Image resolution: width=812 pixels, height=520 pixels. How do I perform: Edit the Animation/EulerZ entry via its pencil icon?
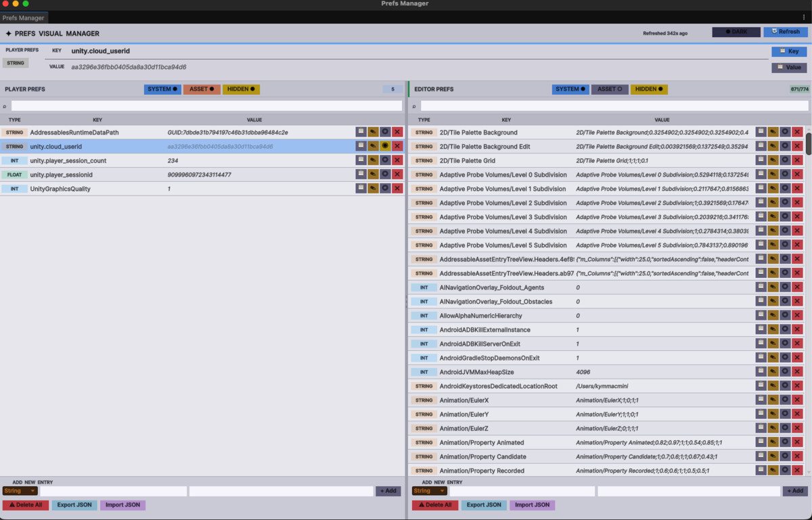pyautogui.click(x=773, y=428)
